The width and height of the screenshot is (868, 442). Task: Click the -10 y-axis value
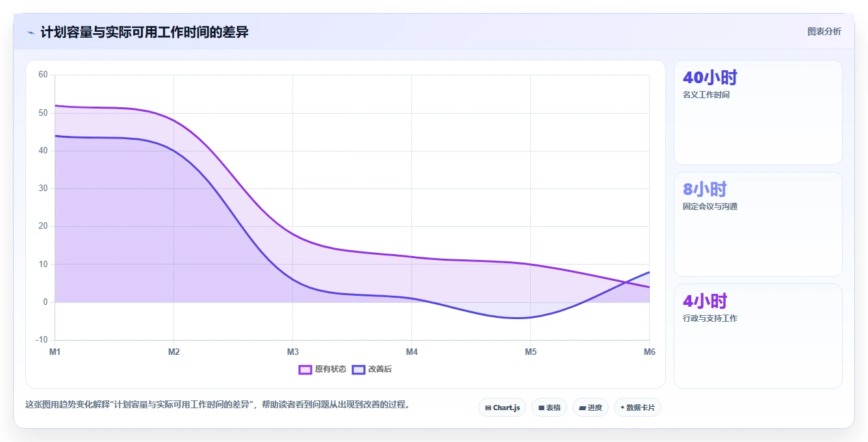[x=42, y=340]
